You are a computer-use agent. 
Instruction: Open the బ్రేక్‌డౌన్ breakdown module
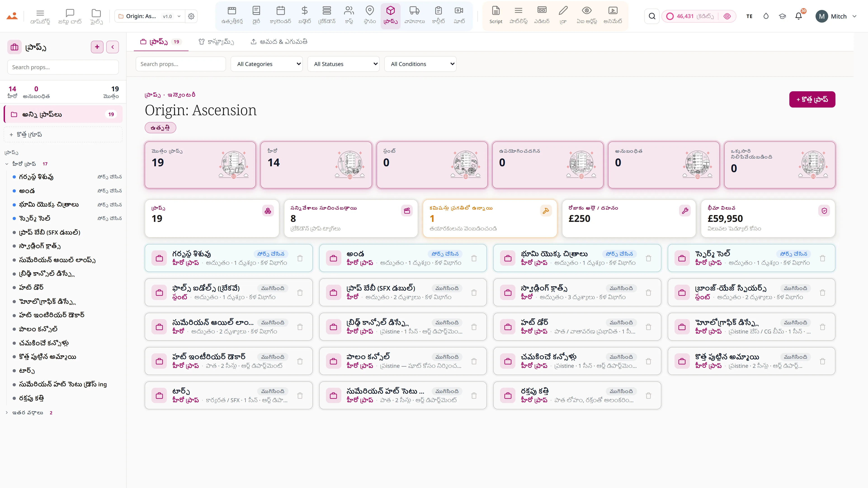pos(327,16)
